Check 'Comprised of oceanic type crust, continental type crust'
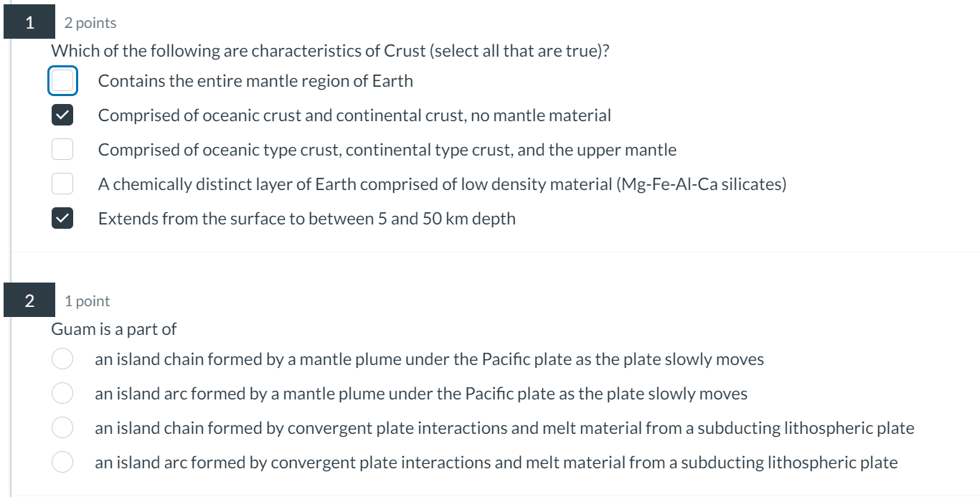 click(62, 149)
